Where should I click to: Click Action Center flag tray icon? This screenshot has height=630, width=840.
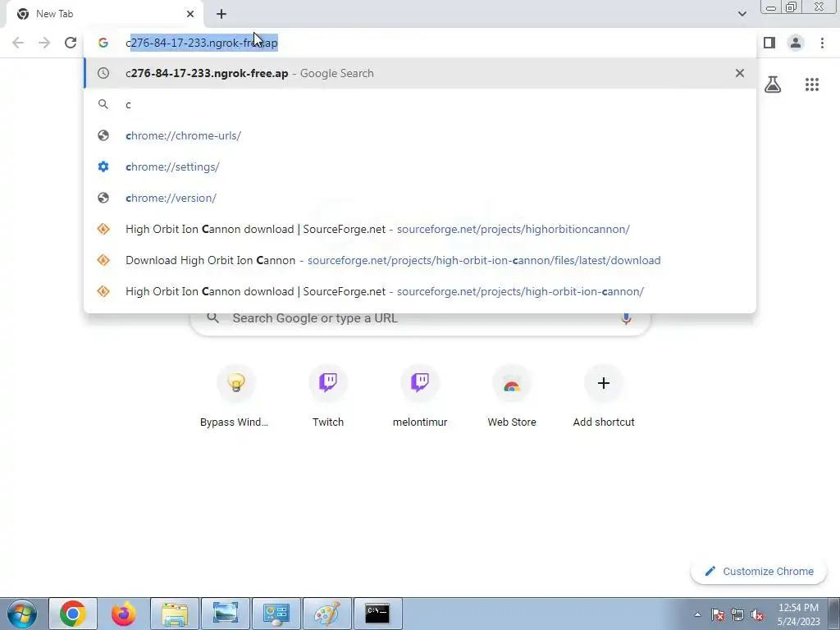click(718, 614)
